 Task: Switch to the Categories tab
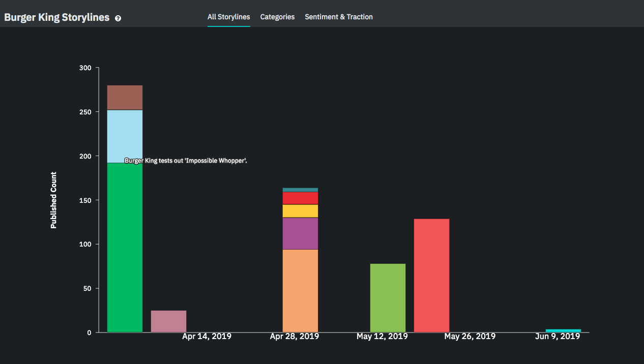pyautogui.click(x=277, y=17)
